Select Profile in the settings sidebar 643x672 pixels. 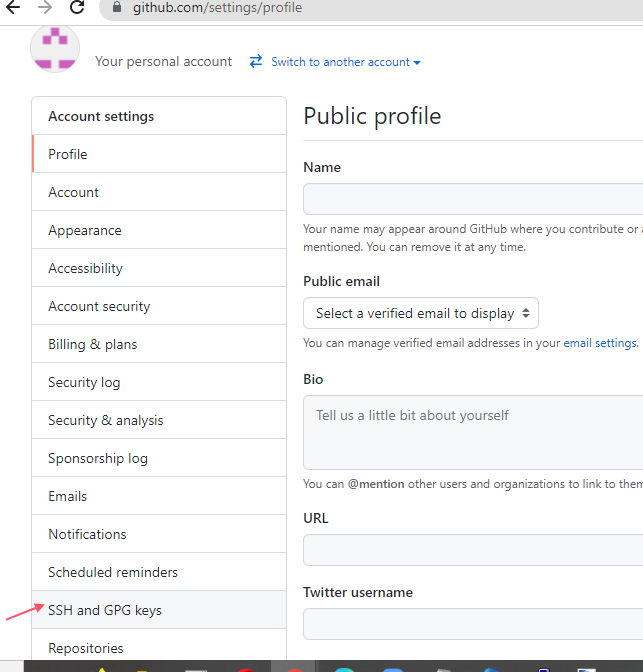tap(159, 154)
